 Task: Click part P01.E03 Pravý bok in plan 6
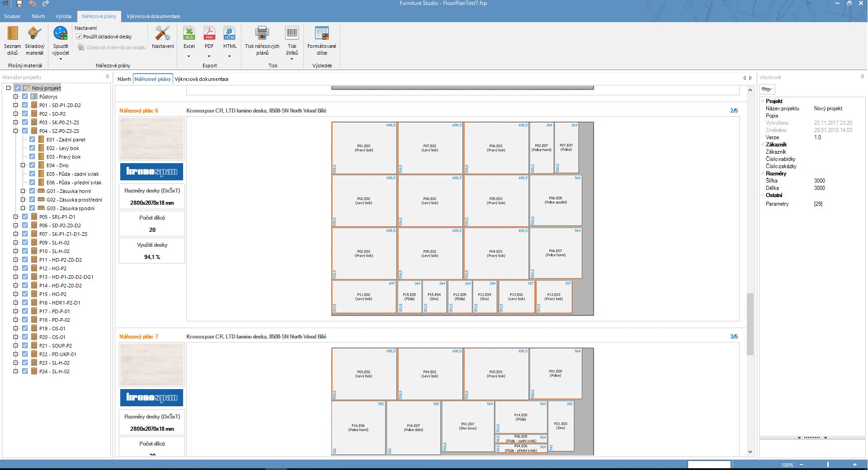pos(364,148)
